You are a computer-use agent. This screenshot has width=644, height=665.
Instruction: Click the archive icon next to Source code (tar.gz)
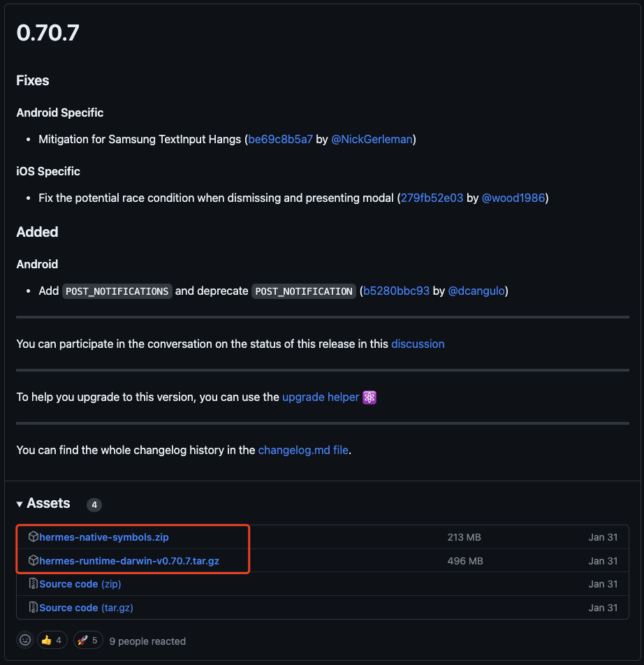pyautogui.click(x=32, y=608)
